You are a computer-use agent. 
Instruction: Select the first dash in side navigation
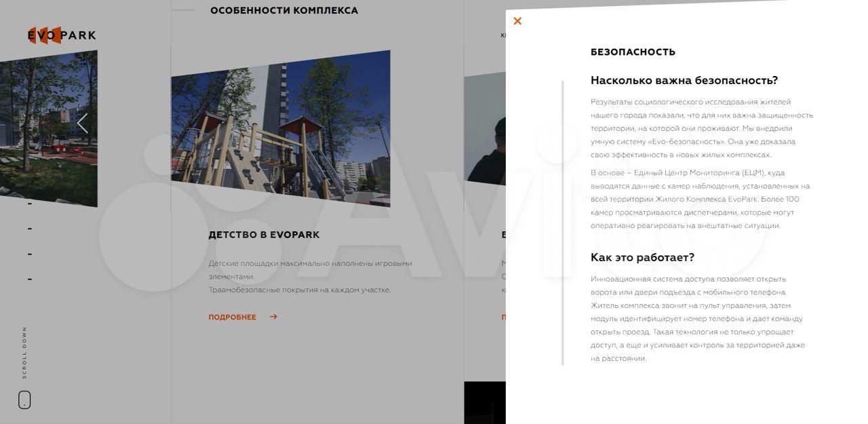tap(30, 204)
